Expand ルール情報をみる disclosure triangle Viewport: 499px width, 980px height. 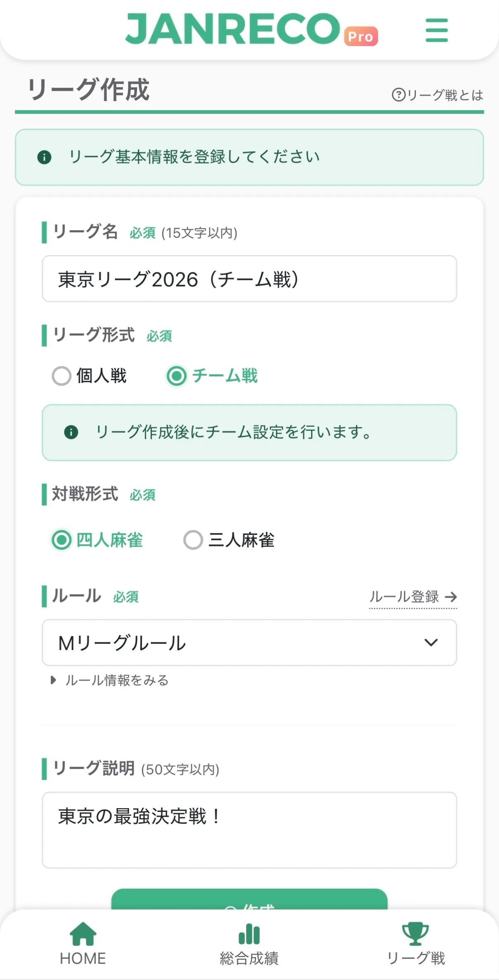click(53, 680)
